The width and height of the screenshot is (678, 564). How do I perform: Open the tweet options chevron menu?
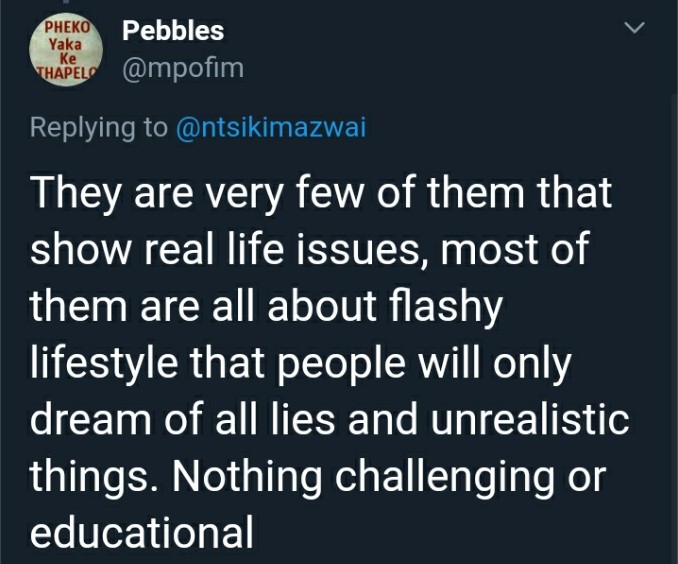[635, 27]
